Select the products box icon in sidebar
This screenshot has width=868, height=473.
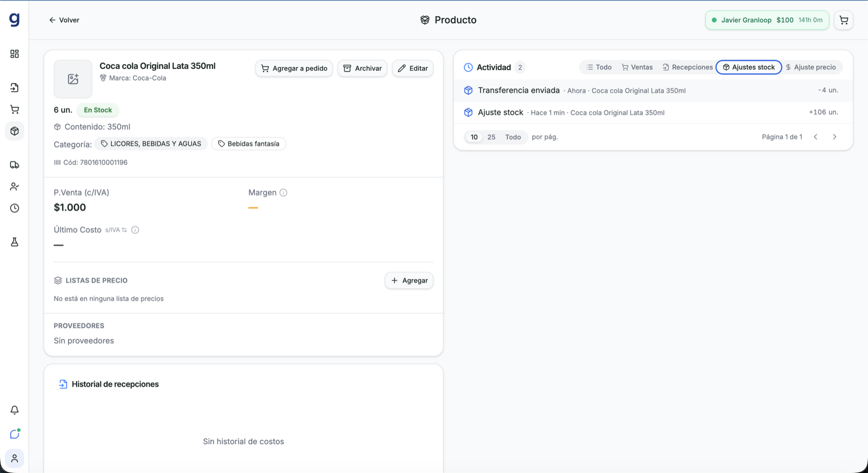pos(15,131)
